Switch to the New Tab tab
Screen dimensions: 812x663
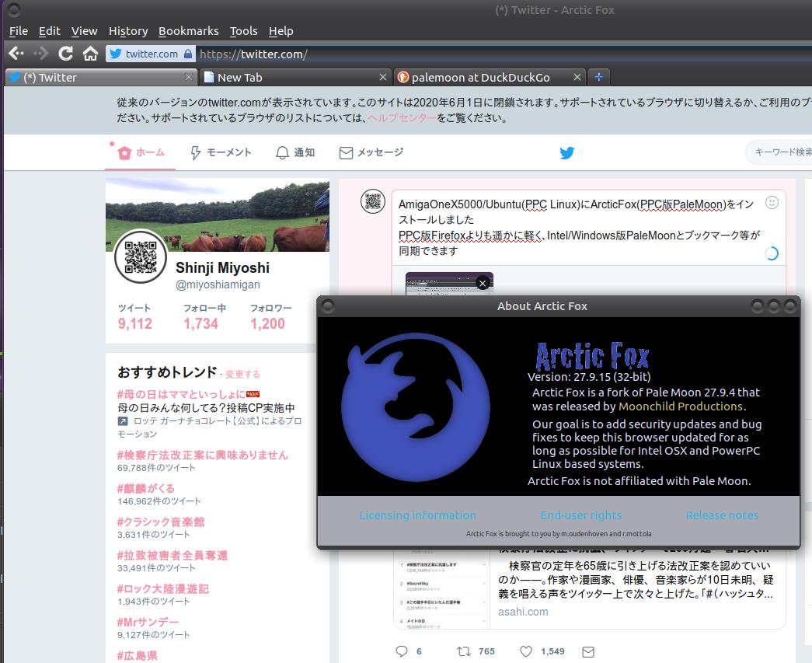(295, 77)
